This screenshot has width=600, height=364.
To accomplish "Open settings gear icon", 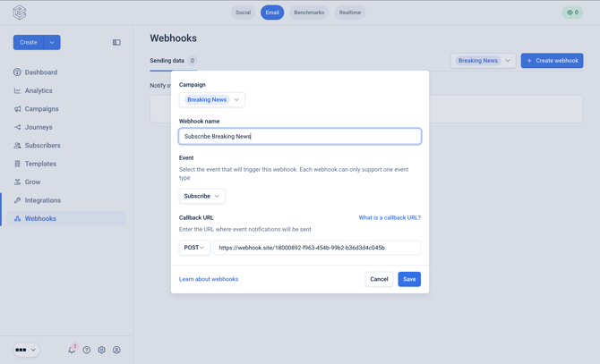I will click(101, 350).
